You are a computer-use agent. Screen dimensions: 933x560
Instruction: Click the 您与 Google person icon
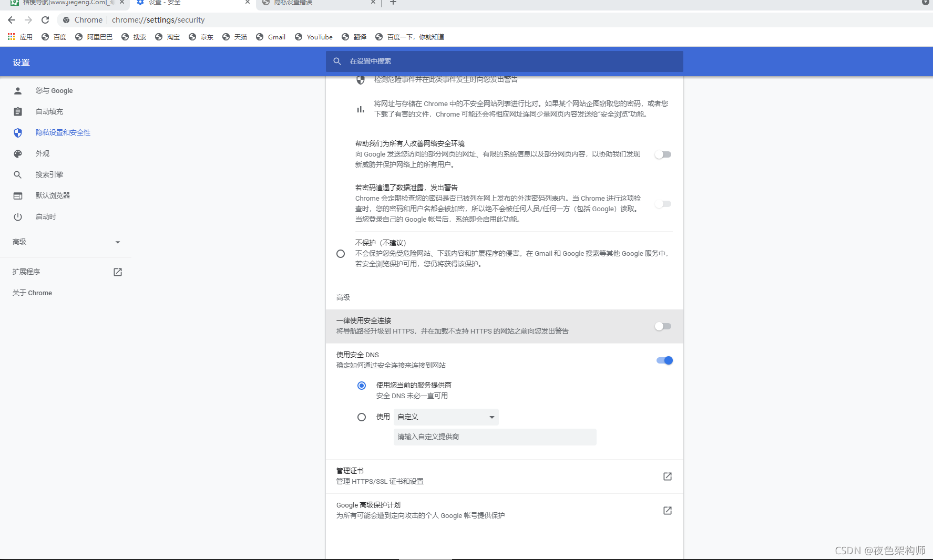(x=18, y=91)
